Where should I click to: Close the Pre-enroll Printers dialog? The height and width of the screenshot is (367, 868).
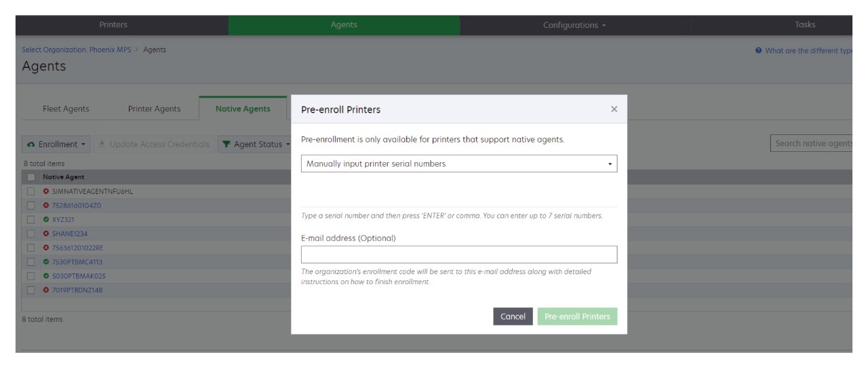click(614, 109)
